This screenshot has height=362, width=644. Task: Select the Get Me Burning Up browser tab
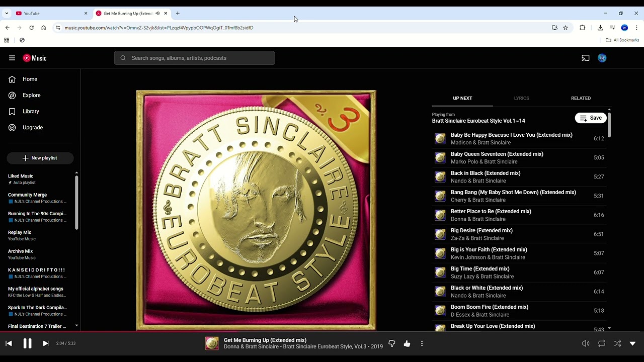pos(131,13)
